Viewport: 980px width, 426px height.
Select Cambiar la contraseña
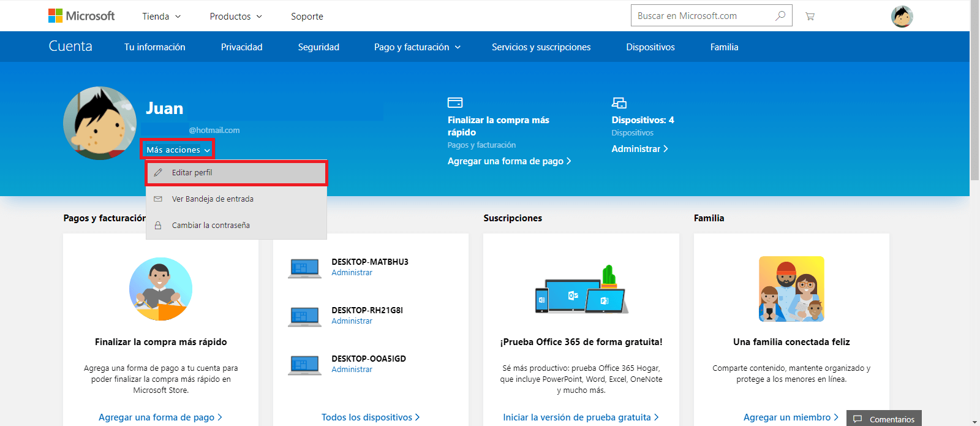(236, 226)
